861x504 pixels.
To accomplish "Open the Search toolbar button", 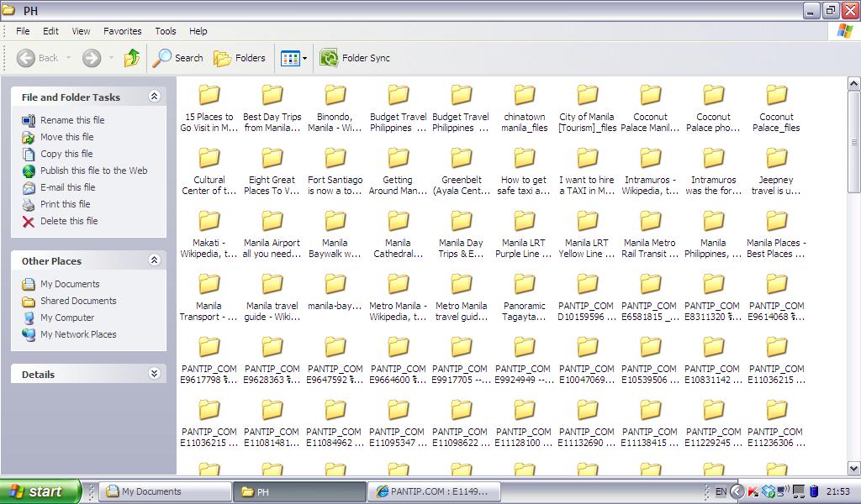I will (x=178, y=58).
